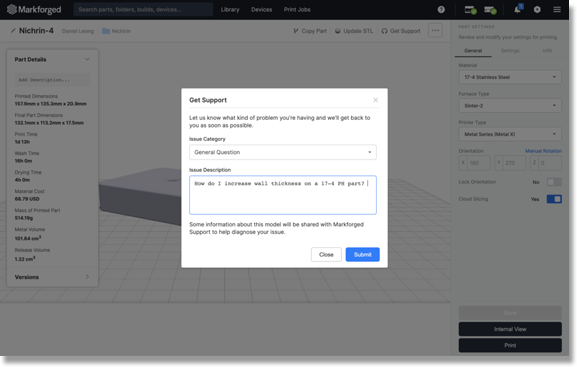
Task: Switch to the General tab
Action: pyautogui.click(x=473, y=51)
